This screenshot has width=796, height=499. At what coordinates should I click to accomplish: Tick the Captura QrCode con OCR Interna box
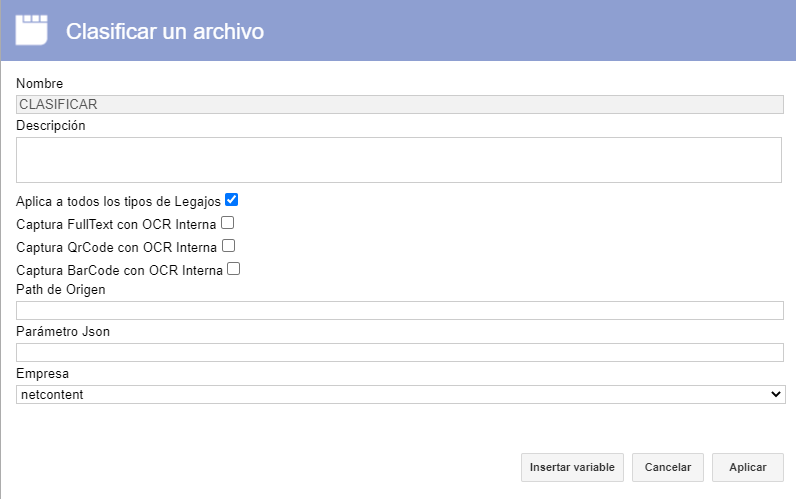click(228, 246)
